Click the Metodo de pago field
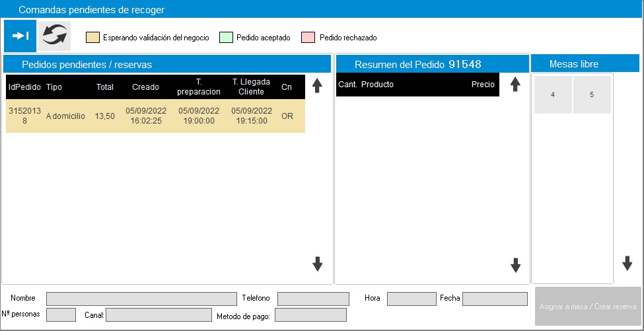 point(310,315)
